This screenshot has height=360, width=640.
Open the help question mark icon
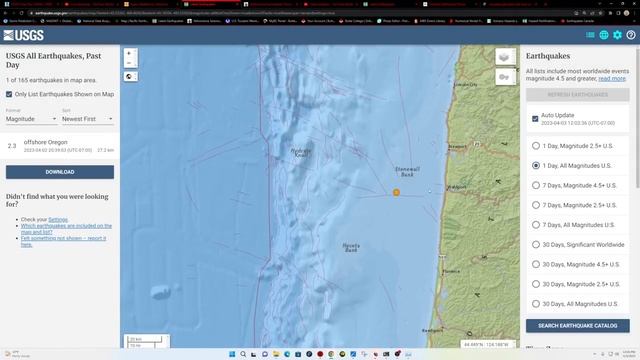[x=631, y=35]
